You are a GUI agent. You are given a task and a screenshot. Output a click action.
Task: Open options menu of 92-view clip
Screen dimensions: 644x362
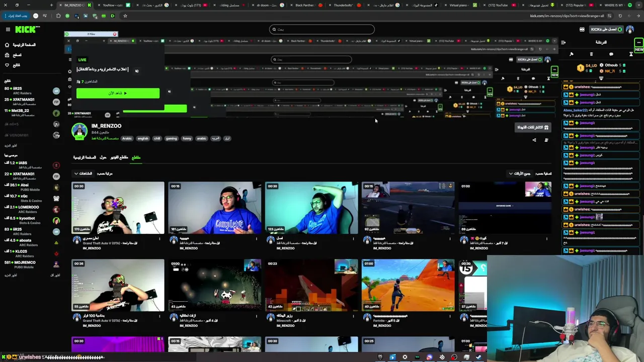pos(449,239)
